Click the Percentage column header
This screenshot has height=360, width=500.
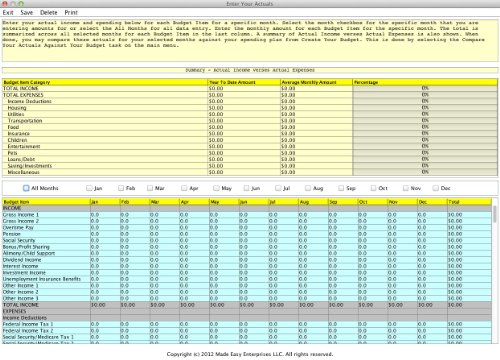[425, 82]
